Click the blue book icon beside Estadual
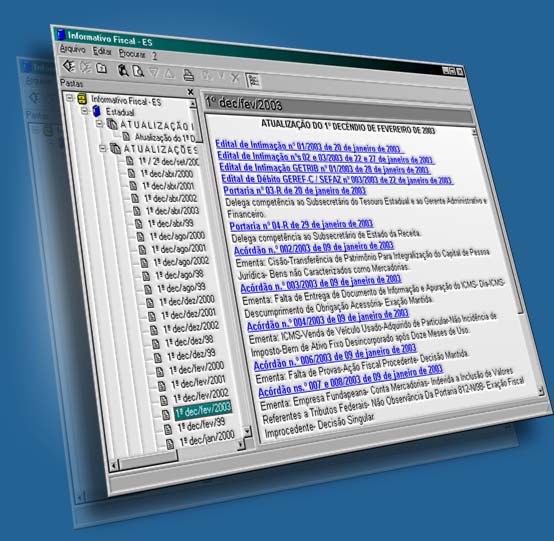This screenshot has width=554, height=541. pos(96,111)
